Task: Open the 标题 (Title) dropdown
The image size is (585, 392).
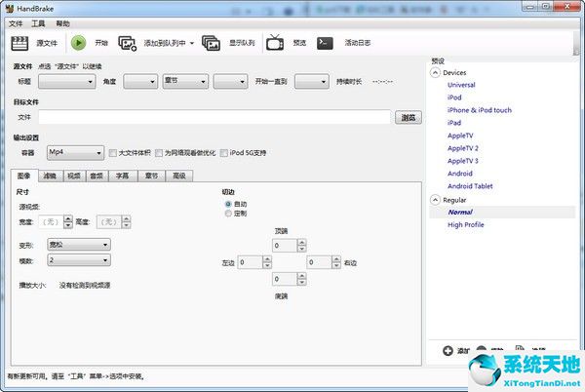Action: pos(66,82)
